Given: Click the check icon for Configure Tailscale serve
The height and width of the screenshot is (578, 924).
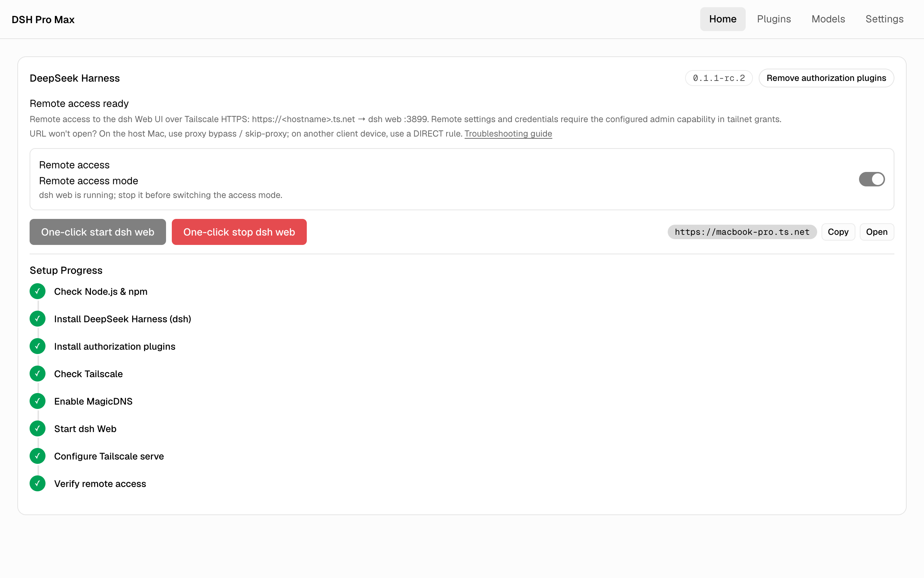Looking at the screenshot, I should pos(38,456).
